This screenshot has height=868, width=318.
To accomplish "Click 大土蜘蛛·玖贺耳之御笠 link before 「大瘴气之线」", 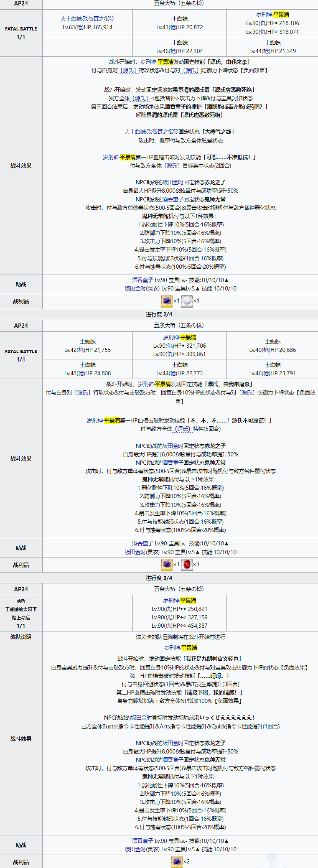I will point(152,132).
